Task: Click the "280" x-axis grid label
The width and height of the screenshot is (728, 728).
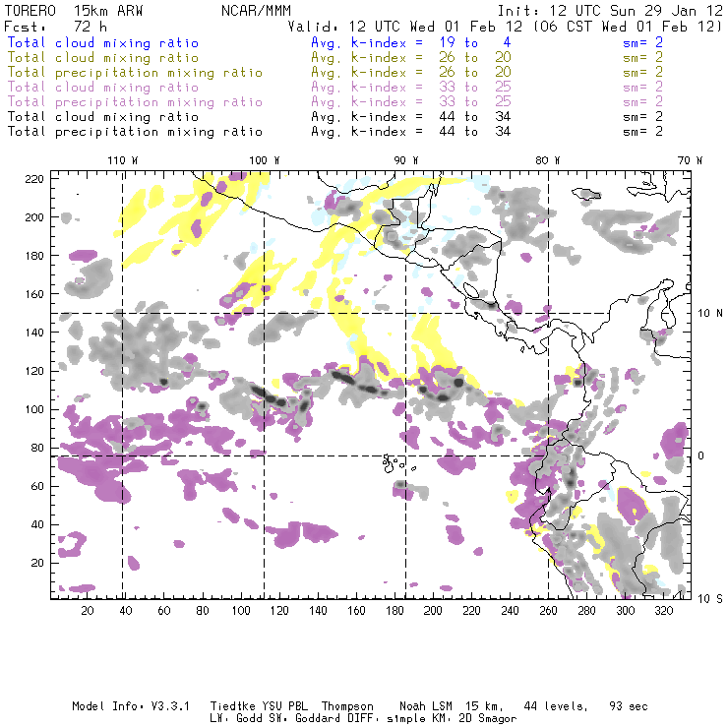Action: click(x=587, y=611)
